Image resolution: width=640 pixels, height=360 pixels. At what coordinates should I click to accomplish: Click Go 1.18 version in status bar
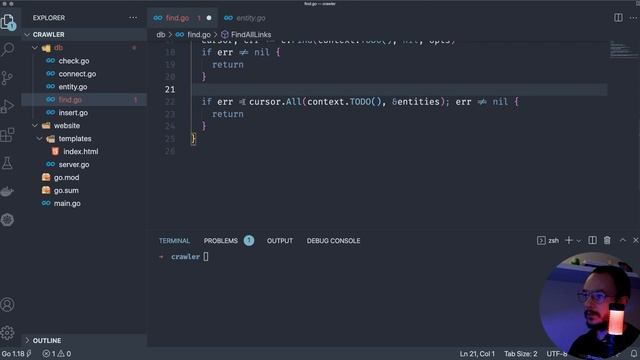pyautogui.click(x=16, y=353)
